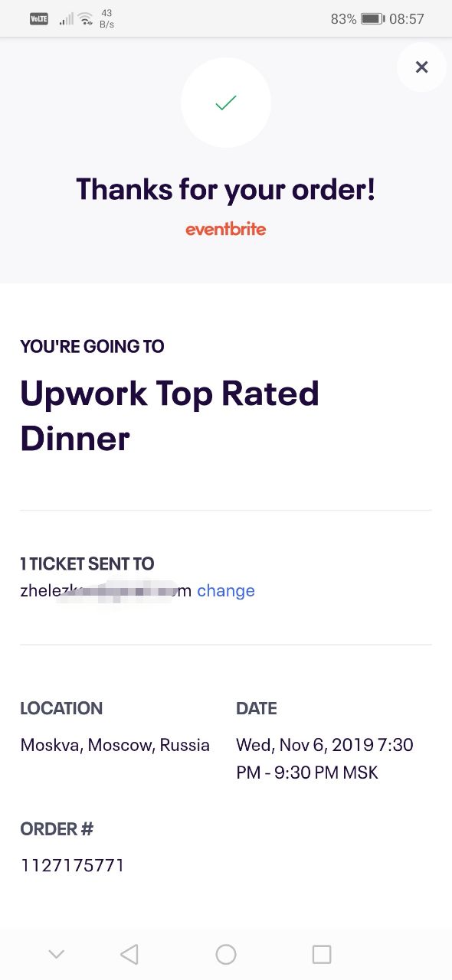Select the Upwork Top Rated Dinner title
This screenshot has height=980, width=452.
[170, 416]
